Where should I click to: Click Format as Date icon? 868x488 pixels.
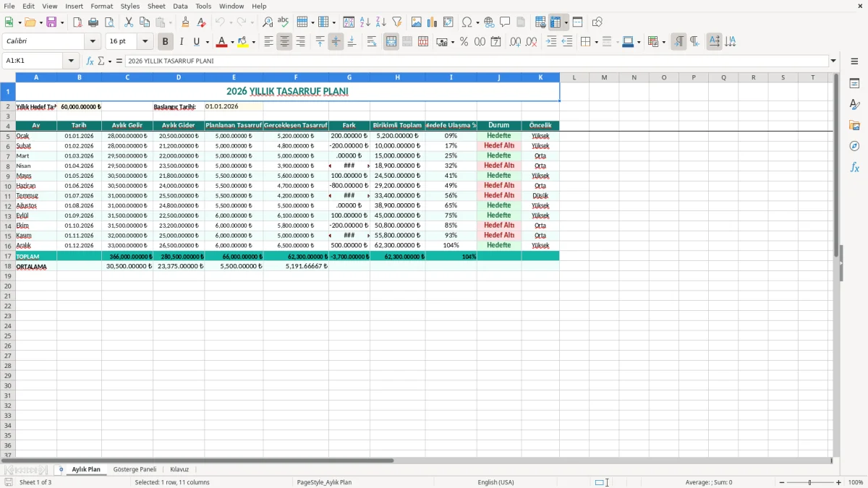(495, 42)
